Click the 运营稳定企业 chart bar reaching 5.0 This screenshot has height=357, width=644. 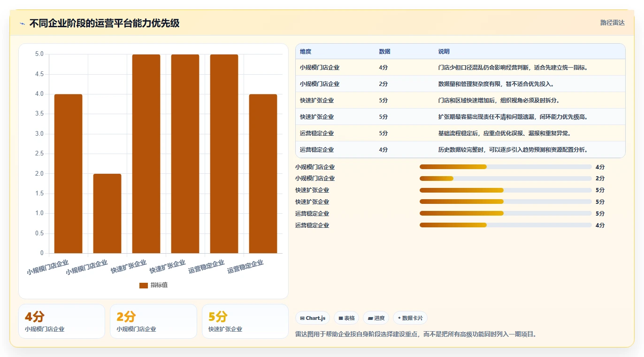pyautogui.click(x=224, y=154)
